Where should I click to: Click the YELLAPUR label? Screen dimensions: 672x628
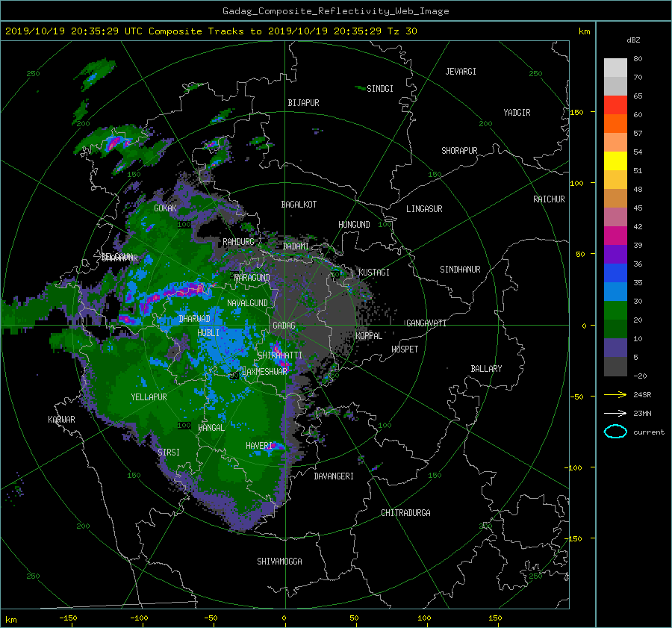[149, 397]
